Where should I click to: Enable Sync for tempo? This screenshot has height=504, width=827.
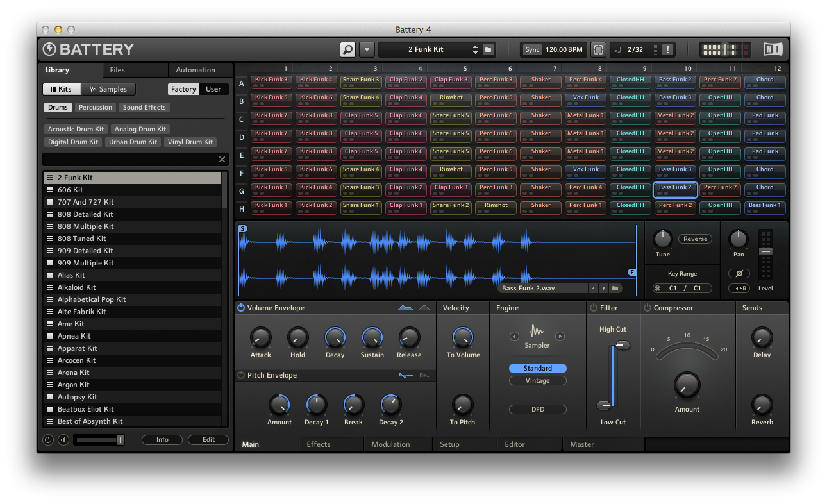pyautogui.click(x=532, y=49)
